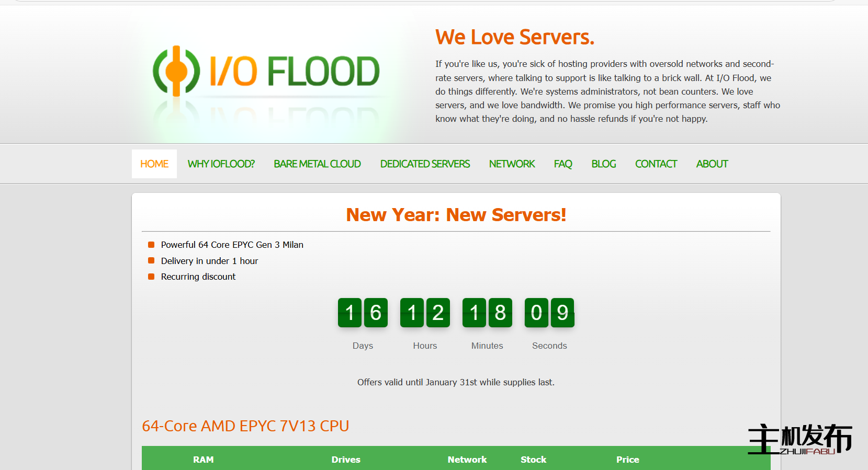Click the Price column header
Screen dimensions: 868x470
tap(627, 460)
